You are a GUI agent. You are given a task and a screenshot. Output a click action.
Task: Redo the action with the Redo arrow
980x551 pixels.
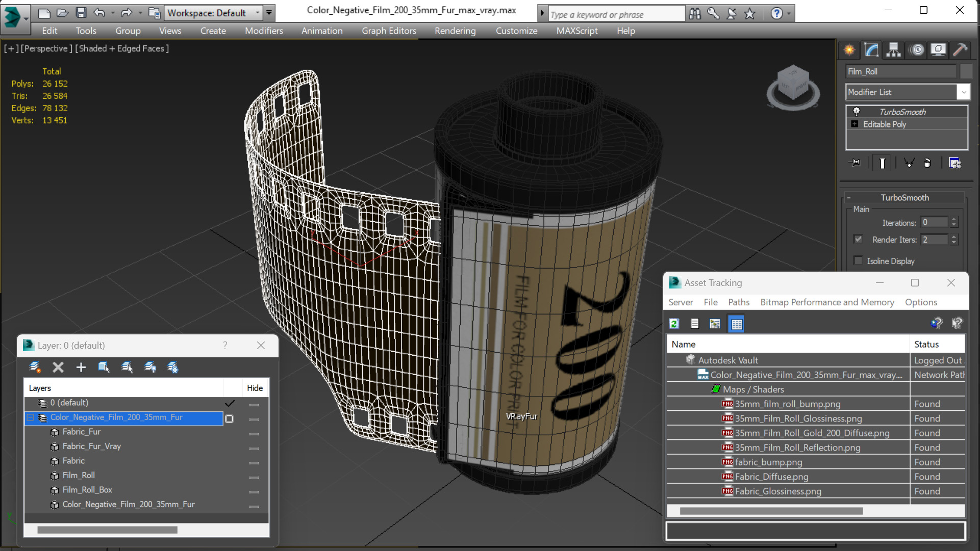[127, 13]
